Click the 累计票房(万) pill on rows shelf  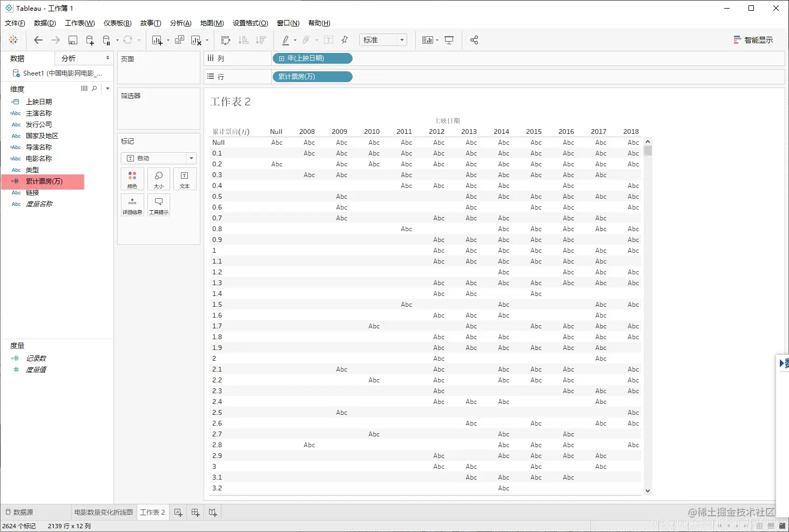(312, 77)
